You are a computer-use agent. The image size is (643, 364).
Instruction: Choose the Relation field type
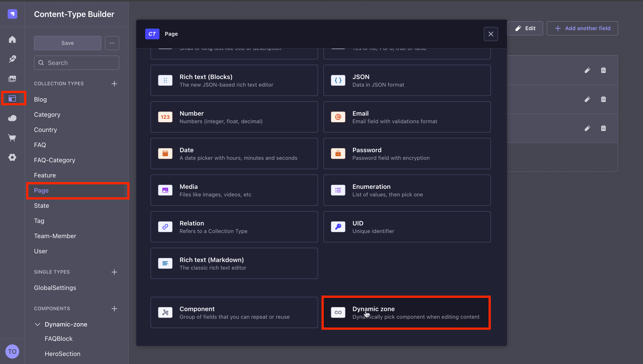234,227
